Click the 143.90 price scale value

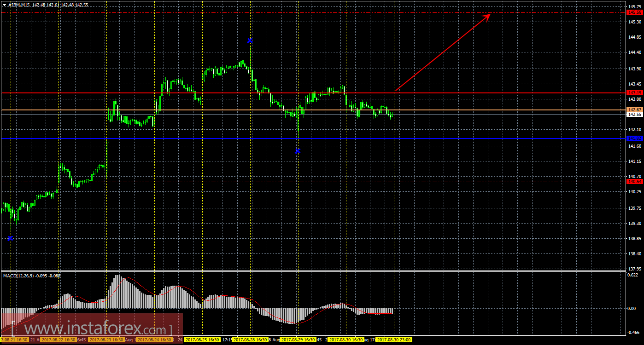point(634,69)
